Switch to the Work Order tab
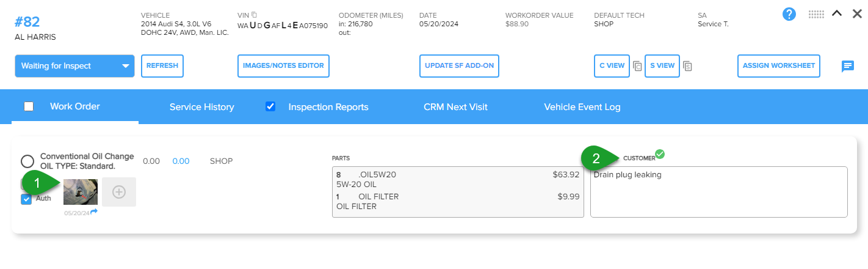This screenshot has width=868, height=269. pos(75,106)
